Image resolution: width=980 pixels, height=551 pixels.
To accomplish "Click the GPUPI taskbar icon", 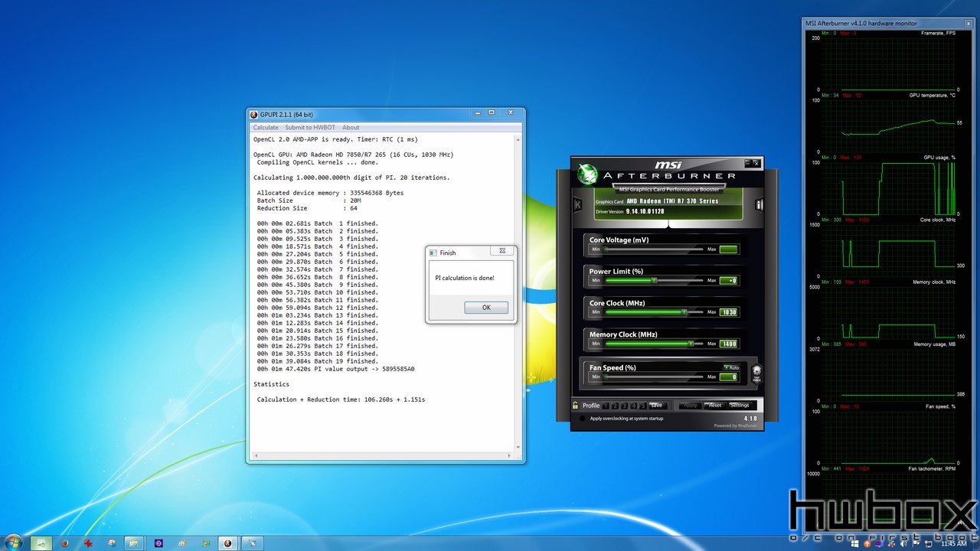I will (227, 543).
